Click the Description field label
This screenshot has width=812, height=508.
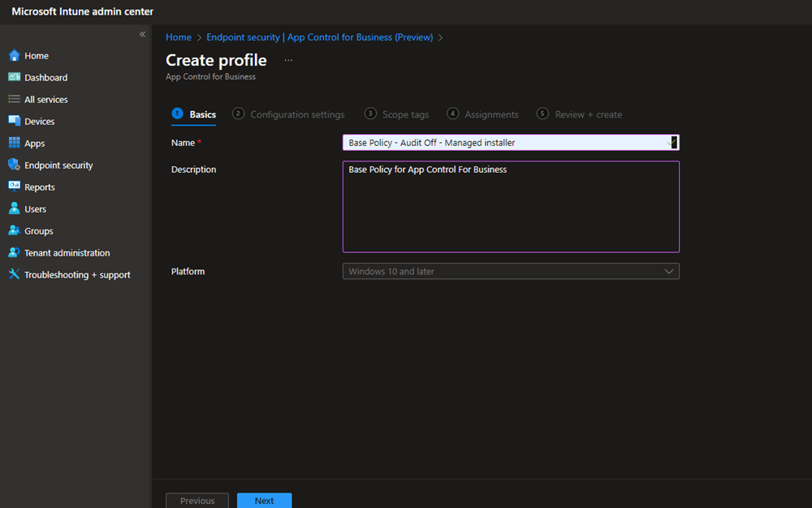[193, 169]
